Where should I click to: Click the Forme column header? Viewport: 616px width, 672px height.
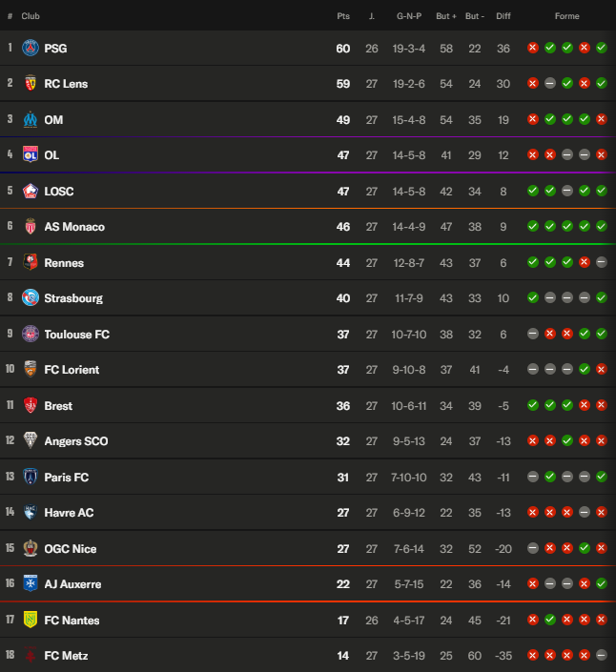click(566, 16)
